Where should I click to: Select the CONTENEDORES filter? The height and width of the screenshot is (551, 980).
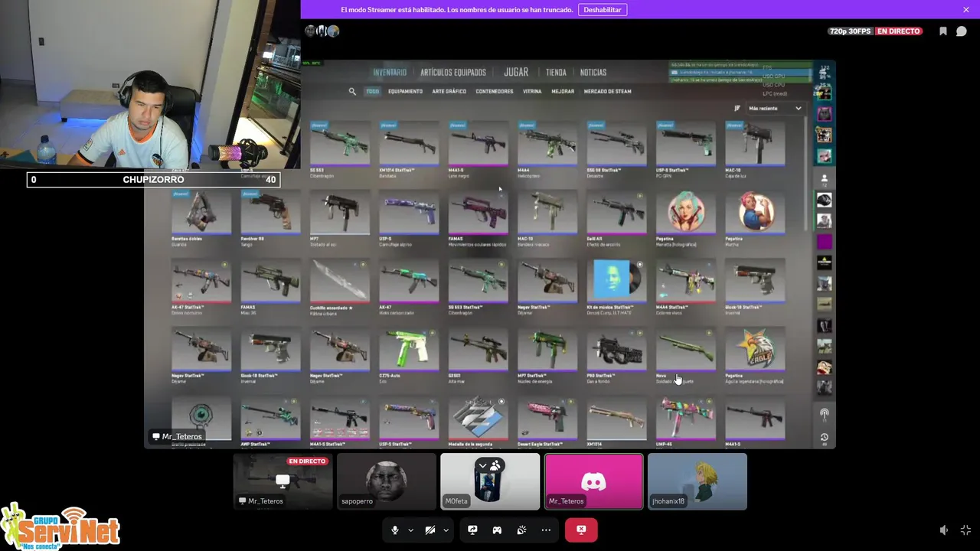tap(495, 91)
